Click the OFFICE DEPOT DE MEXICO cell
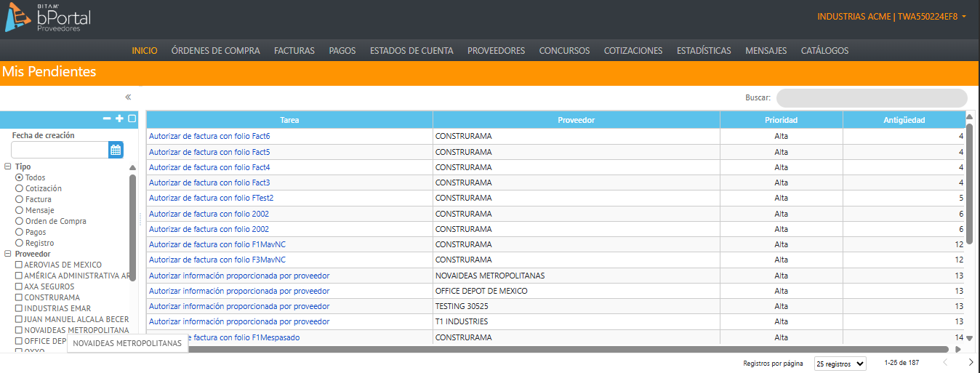Image resolution: width=980 pixels, height=373 pixels. [x=577, y=291]
